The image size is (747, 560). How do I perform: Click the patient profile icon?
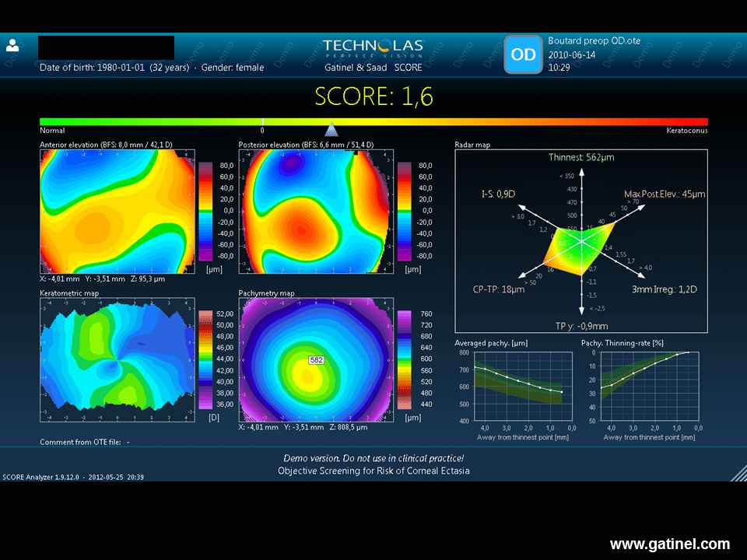12,45
